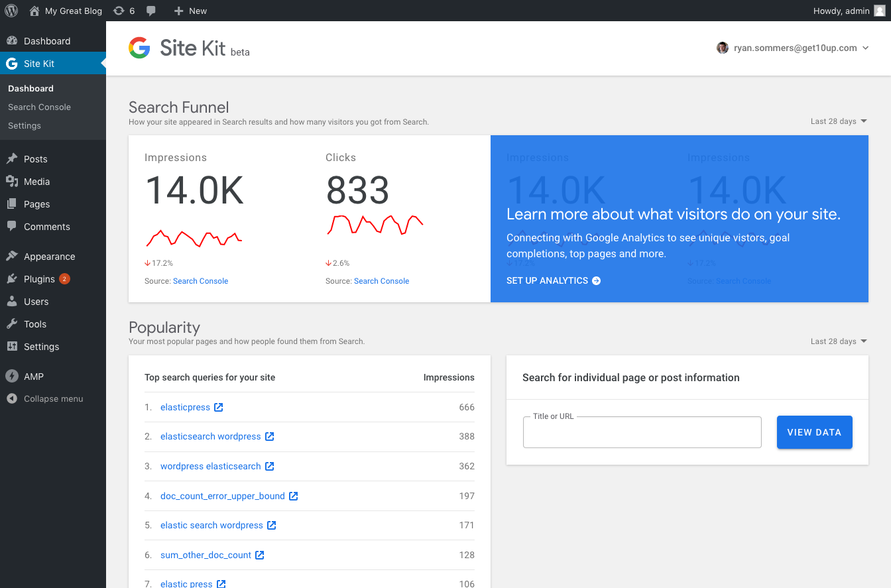This screenshot has height=588, width=891.
Task: Click the WordPress logo in admin bar
Action: (x=11, y=11)
